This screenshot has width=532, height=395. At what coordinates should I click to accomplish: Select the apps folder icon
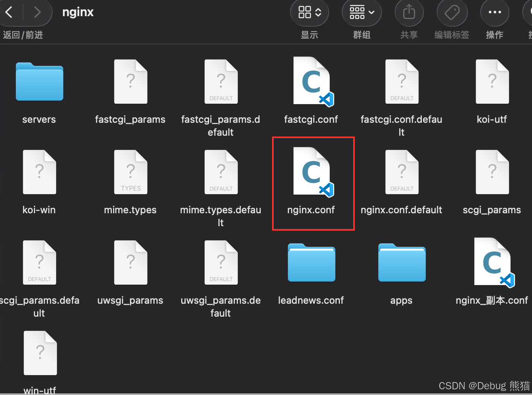(x=402, y=262)
